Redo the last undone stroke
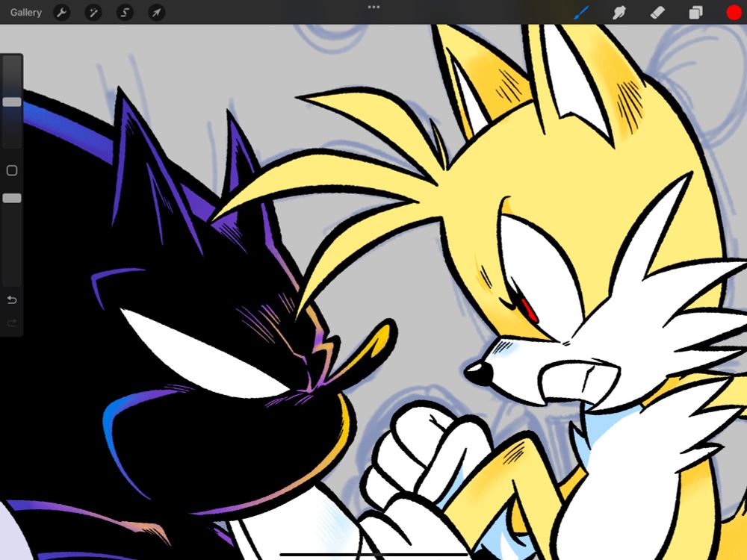Screen dimensions: 747x560 coord(12,323)
